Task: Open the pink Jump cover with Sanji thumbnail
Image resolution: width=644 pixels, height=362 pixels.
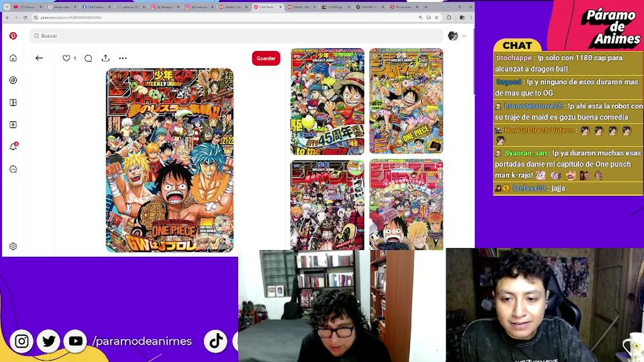Action: tap(406, 205)
